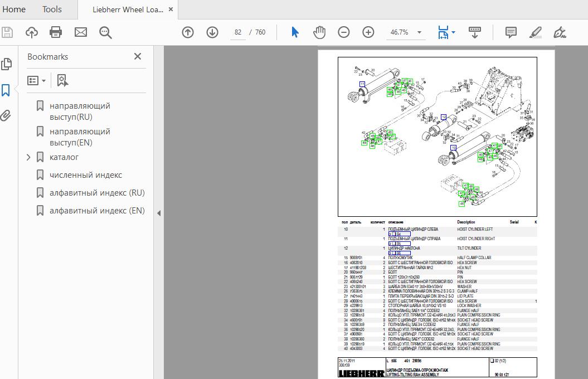588x379 pixels.
Task: Open the bookmarks options list menu
Action: (x=36, y=81)
